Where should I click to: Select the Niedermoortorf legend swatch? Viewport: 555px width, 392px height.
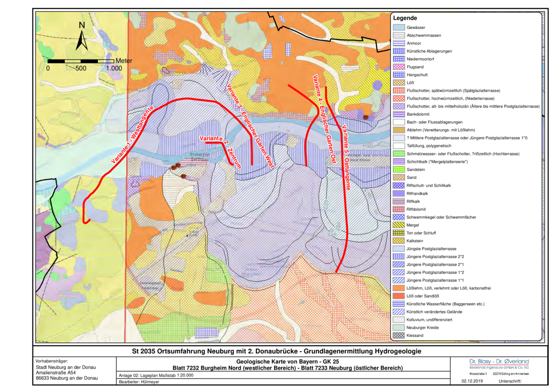click(x=399, y=59)
